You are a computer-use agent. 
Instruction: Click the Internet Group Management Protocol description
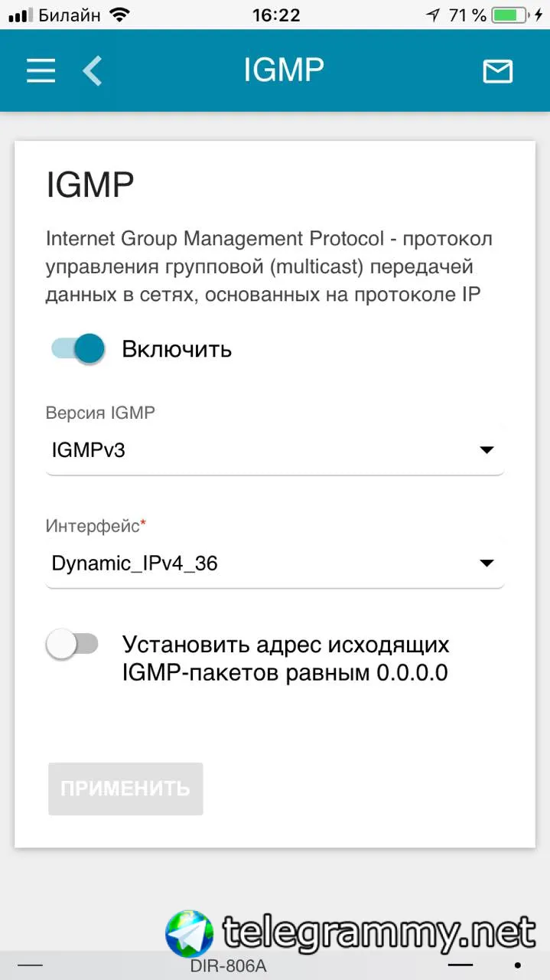pos(269,266)
